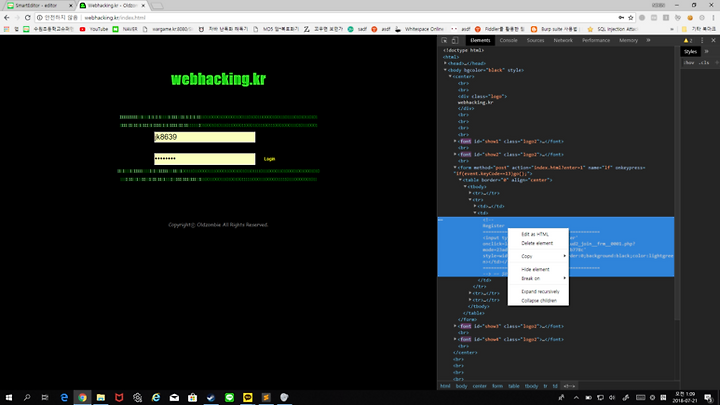Open the Performance tab

coord(596,40)
